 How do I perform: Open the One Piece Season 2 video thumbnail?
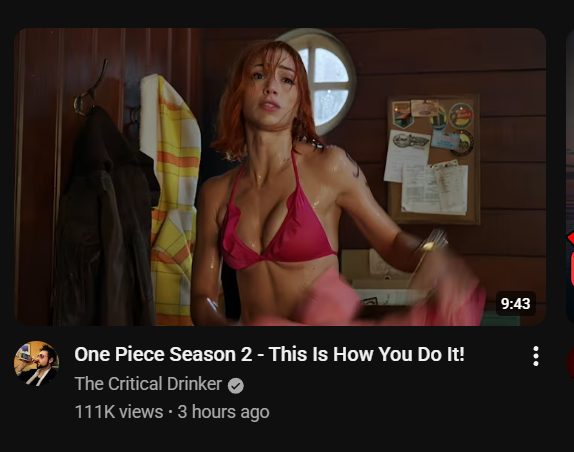click(x=280, y=177)
